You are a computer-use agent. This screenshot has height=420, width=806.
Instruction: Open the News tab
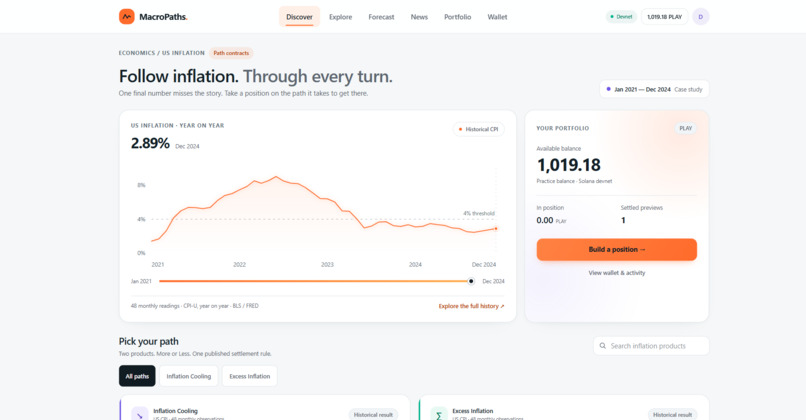(419, 17)
